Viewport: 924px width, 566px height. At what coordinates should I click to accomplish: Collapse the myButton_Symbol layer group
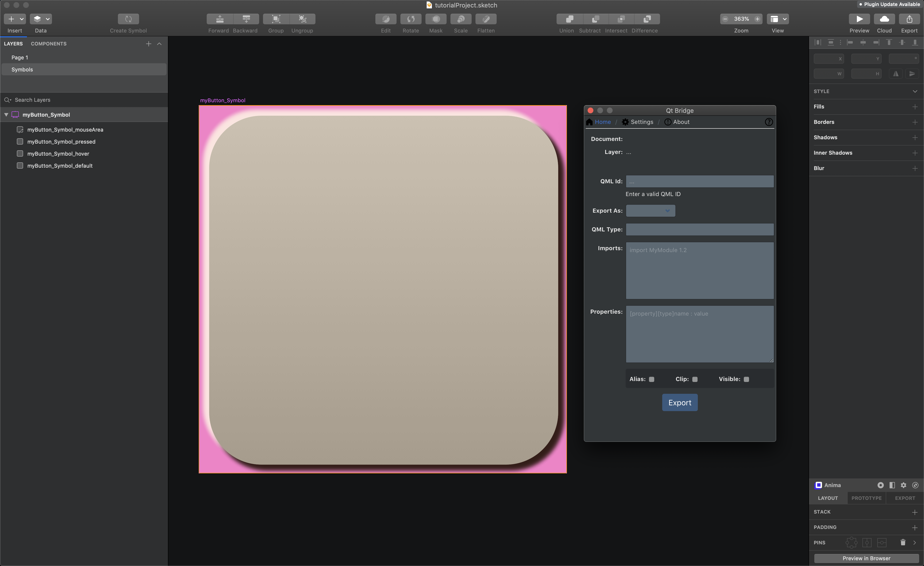6,115
